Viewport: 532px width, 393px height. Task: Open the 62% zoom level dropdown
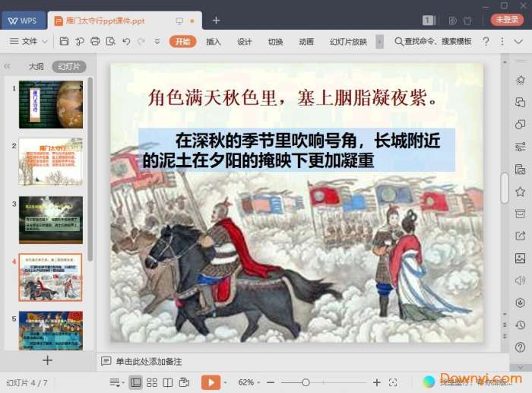coord(249,382)
